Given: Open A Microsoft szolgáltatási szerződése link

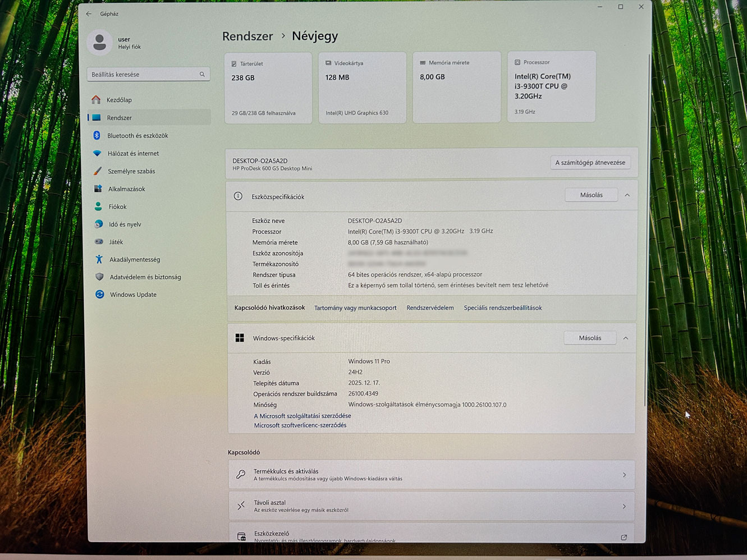Looking at the screenshot, I should pos(303,416).
